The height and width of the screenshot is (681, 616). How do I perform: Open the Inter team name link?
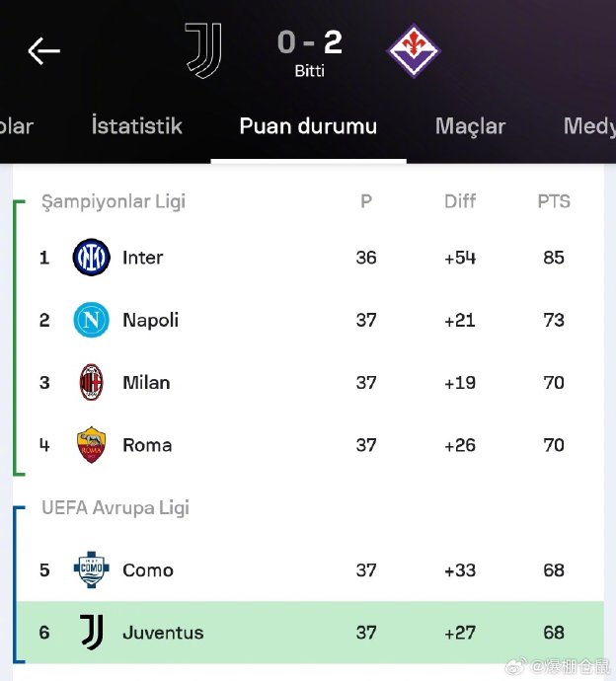pos(142,258)
